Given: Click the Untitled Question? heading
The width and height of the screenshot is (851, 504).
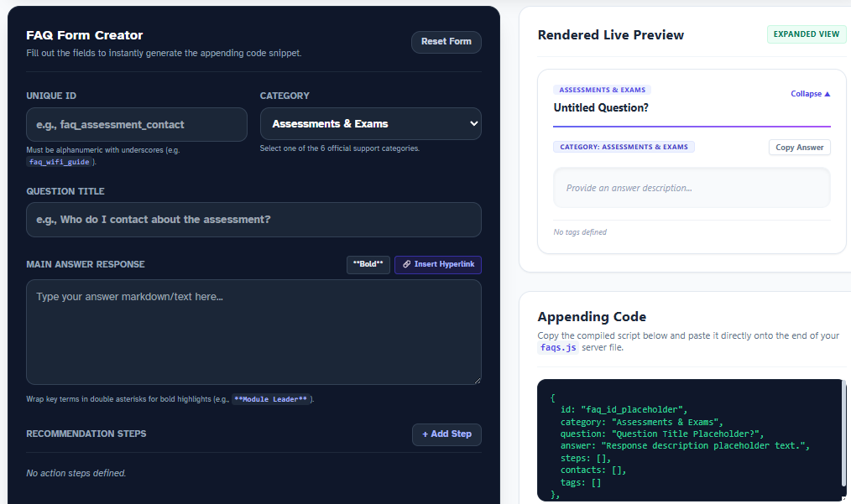Looking at the screenshot, I should 601,107.
